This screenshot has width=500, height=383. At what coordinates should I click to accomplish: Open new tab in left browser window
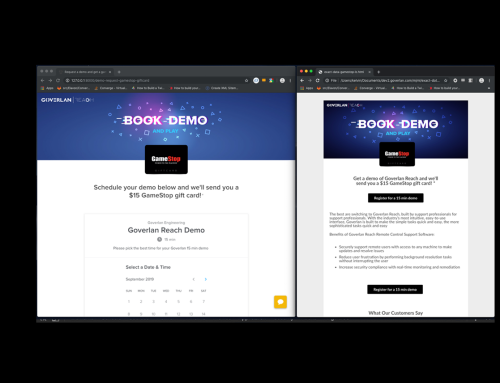coord(119,72)
